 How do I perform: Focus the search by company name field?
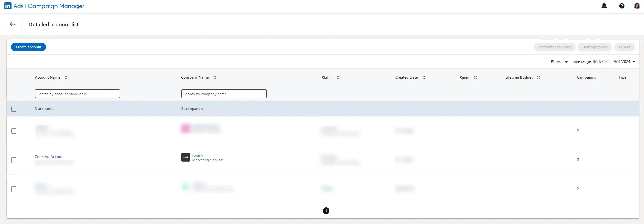[x=224, y=94]
